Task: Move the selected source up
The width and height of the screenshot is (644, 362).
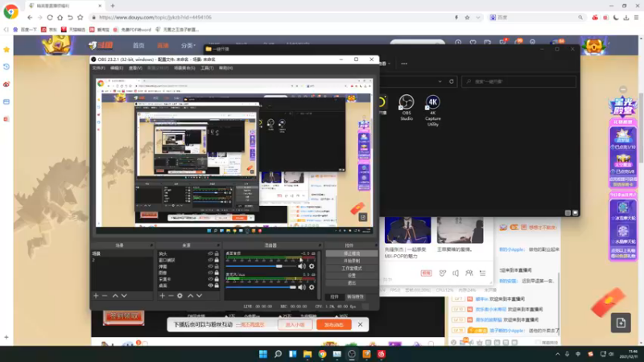Action: click(191, 295)
